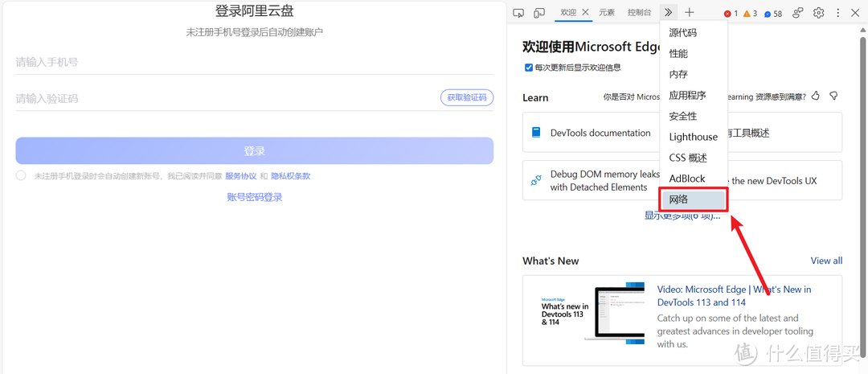
Task: Click the View all link
Action: point(826,261)
